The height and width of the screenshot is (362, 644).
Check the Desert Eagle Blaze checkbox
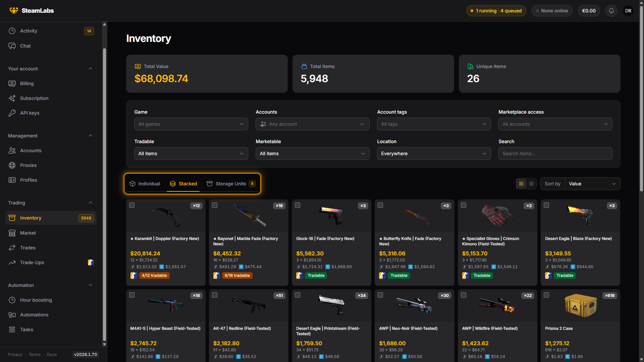point(546,205)
